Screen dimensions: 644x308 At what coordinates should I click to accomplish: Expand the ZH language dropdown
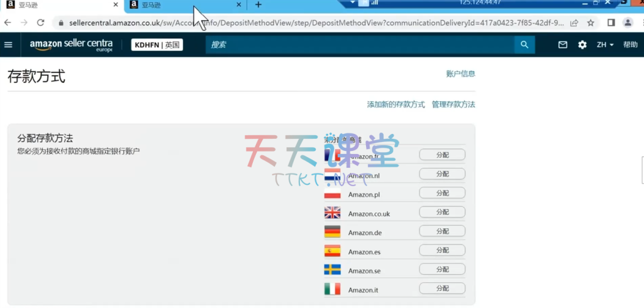click(605, 45)
